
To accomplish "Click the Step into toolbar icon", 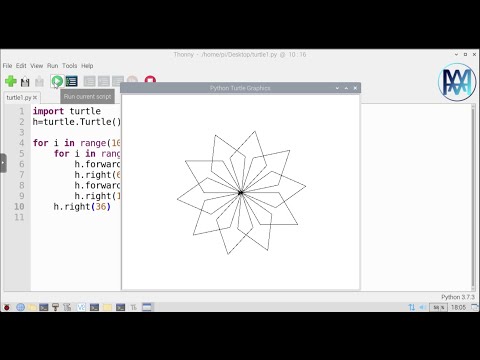I will tap(104, 81).
